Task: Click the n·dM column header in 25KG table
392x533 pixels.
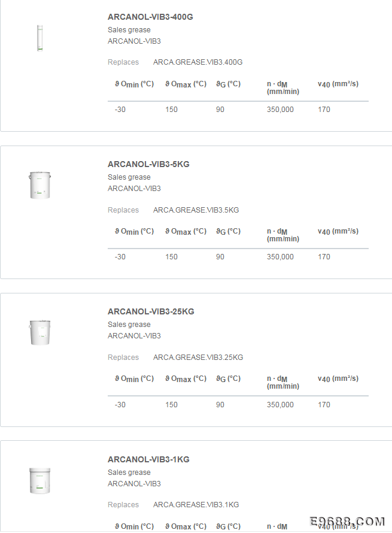Action: pyautogui.click(x=283, y=382)
